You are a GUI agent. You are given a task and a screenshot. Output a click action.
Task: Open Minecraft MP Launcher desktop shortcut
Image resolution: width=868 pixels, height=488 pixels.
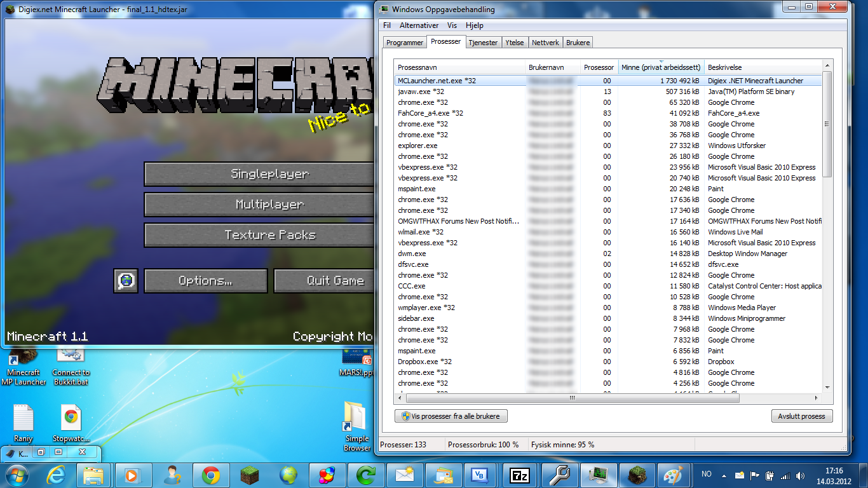tap(24, 367)
